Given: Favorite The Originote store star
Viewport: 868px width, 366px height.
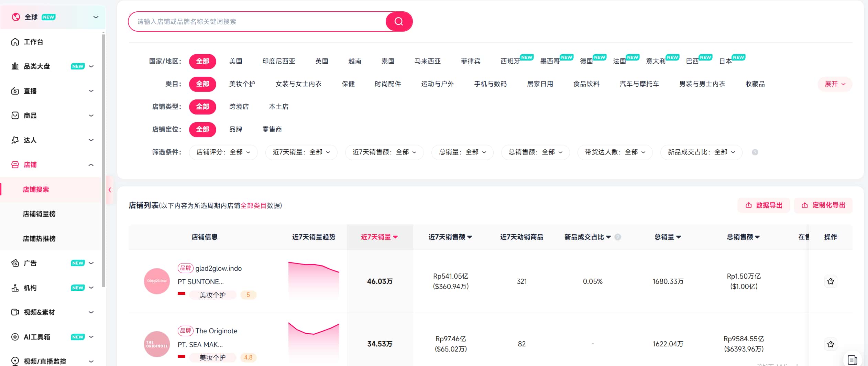Looking at the screenshot, I should click(x=831, y=344).
